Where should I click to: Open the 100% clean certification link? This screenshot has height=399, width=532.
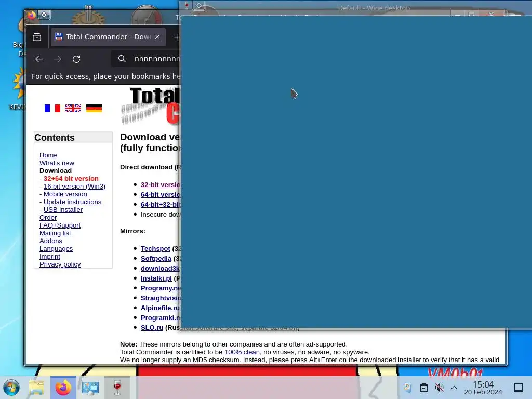coord(242,352)
